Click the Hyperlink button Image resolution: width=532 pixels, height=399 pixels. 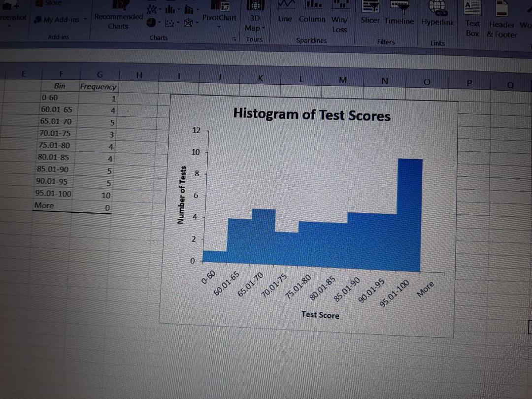point(437,14)
